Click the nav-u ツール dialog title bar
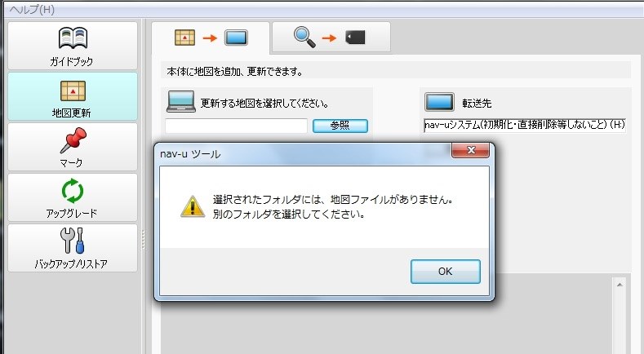 [304, 153]
